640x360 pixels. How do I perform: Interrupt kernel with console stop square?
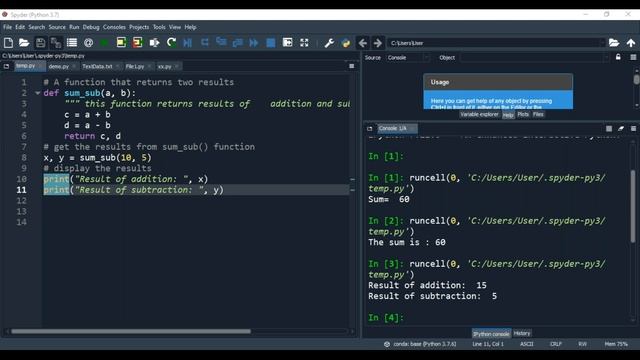(609, 129)
